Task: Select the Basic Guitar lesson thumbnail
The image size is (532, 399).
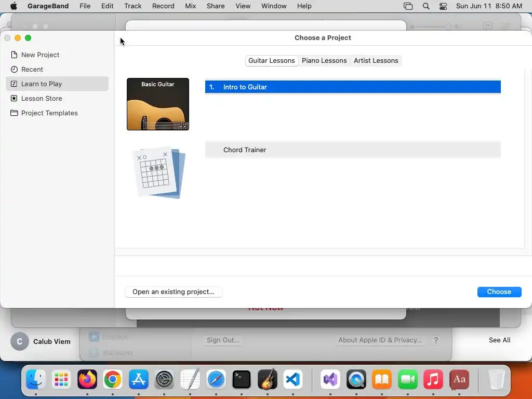Action: [158, 104]
